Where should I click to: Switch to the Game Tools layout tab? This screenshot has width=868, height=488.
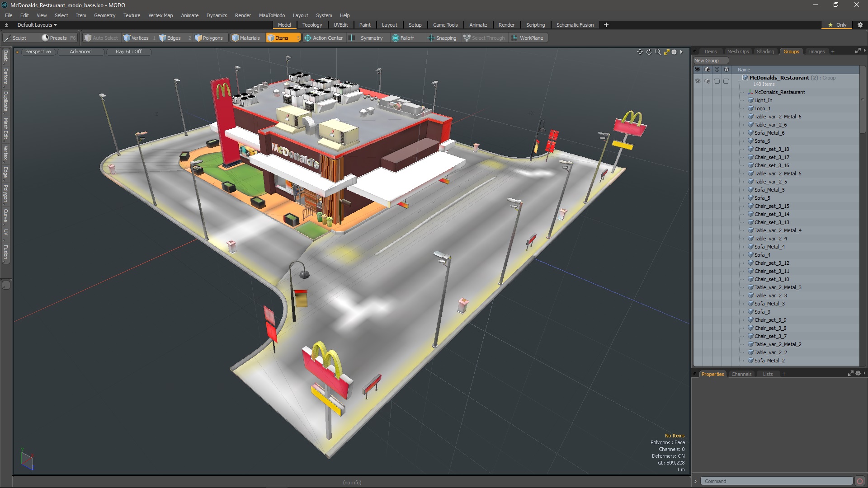click(445, 25)
